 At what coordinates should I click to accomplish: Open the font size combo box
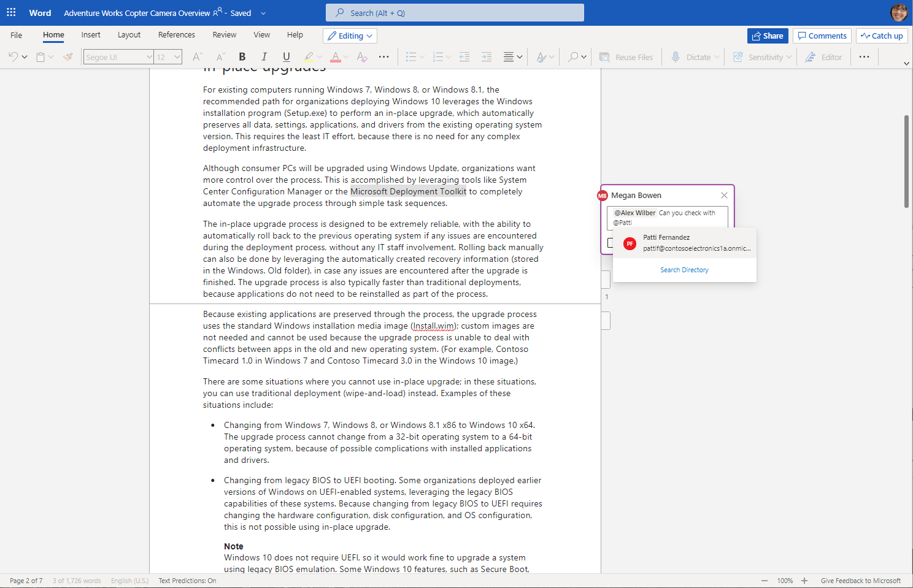168,57
